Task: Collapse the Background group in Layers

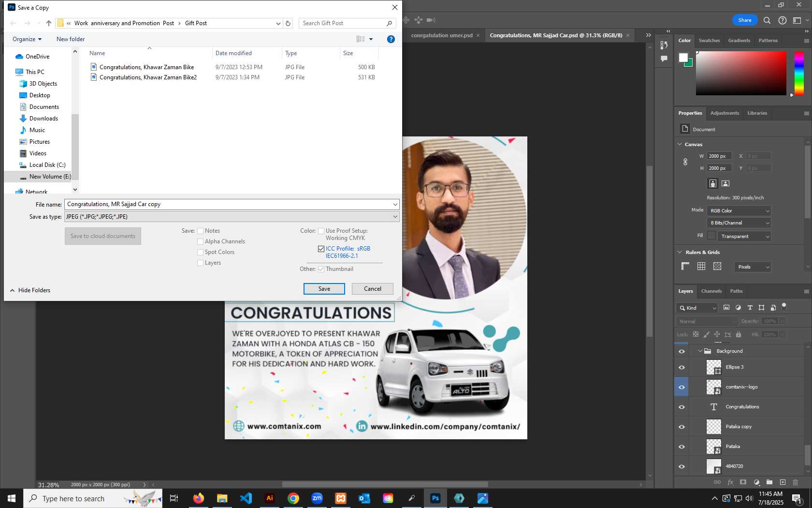Action: point(700,351)
